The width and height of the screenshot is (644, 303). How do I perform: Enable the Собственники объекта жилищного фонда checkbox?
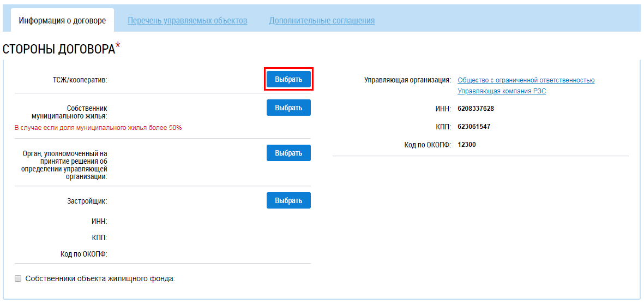pos(18,279)
